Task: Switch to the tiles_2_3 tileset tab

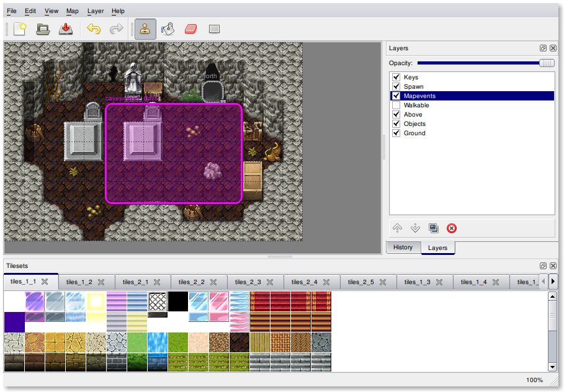Action: point(248,282)
